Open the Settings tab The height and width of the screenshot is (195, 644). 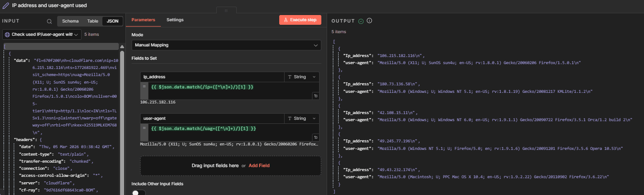coord(175,20)
